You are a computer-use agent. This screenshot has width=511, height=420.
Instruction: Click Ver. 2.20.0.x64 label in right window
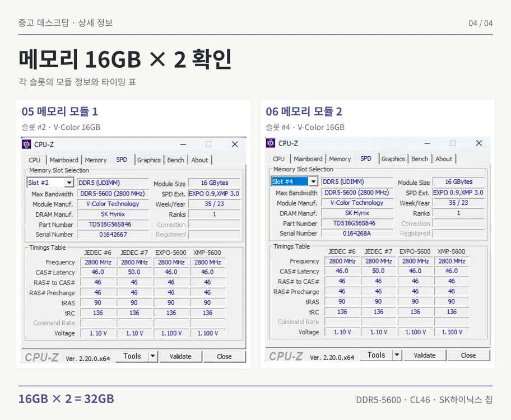[x=332, y=357]
